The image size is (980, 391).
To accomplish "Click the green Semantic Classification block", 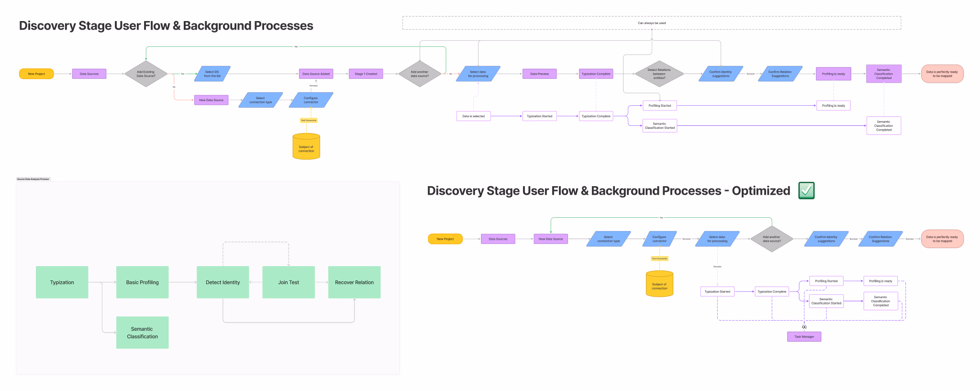I will pos(142,333).
